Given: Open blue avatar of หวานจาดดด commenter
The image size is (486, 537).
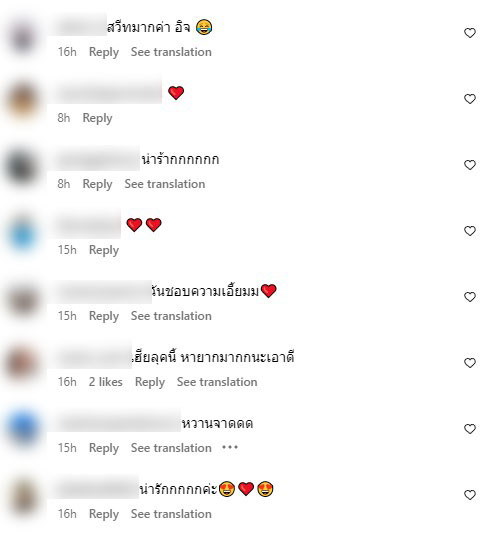Looking at the screenshot, I should pyautogui.click(x=23, y=428).
